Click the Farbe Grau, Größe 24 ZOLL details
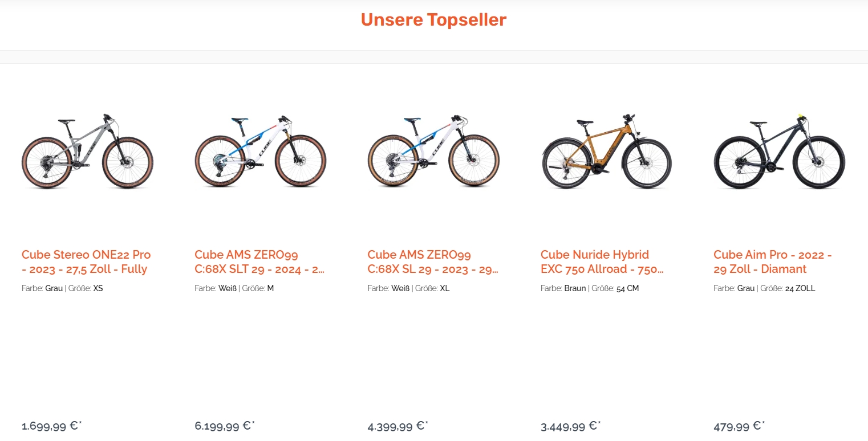 [x=764, y=288]
